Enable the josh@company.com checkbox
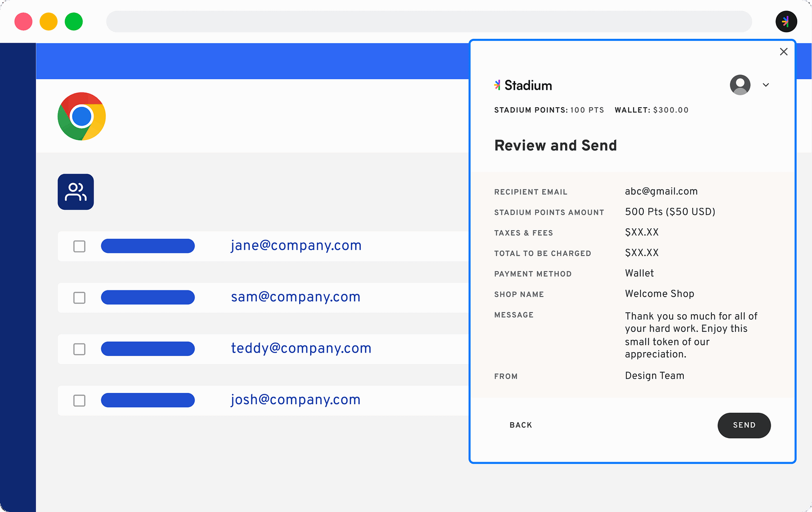Viewport: 812px width, 512px height. pyautogui.click(x=79, y=400)
